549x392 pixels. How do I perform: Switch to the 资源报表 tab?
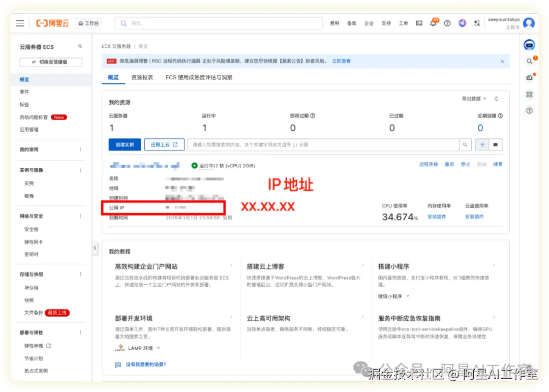142,77
